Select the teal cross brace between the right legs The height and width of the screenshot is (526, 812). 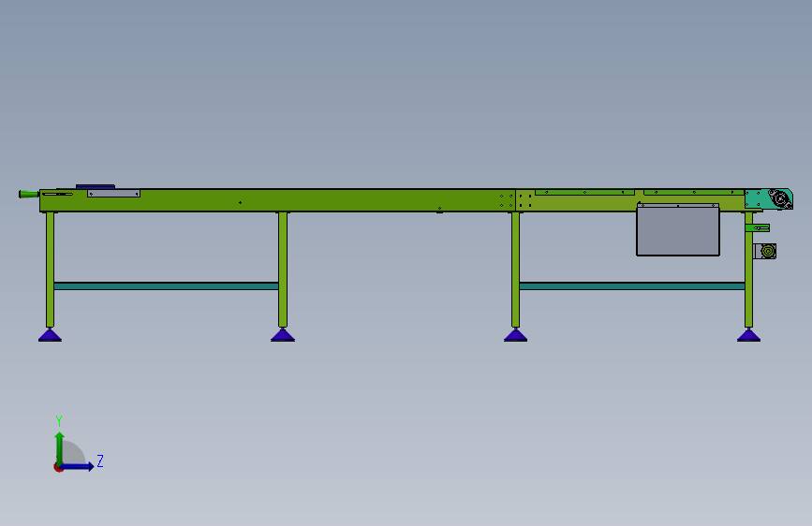(632, 285)
